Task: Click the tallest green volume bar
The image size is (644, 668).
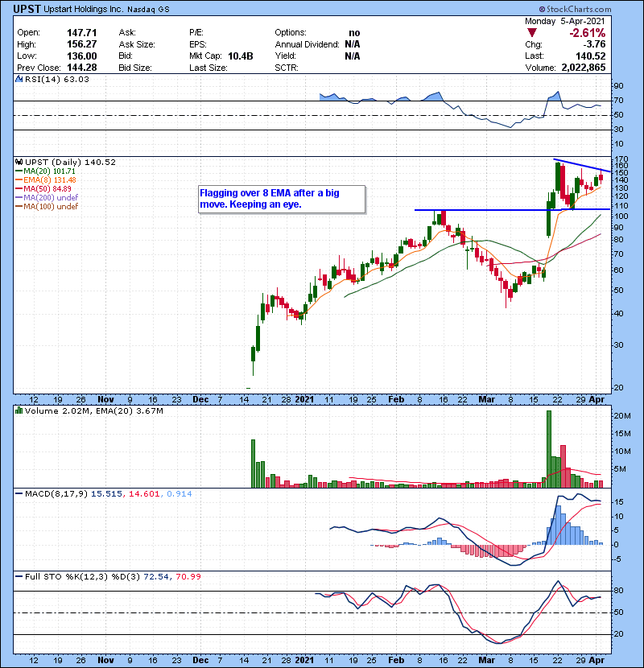Action: [x=549, y=449]
